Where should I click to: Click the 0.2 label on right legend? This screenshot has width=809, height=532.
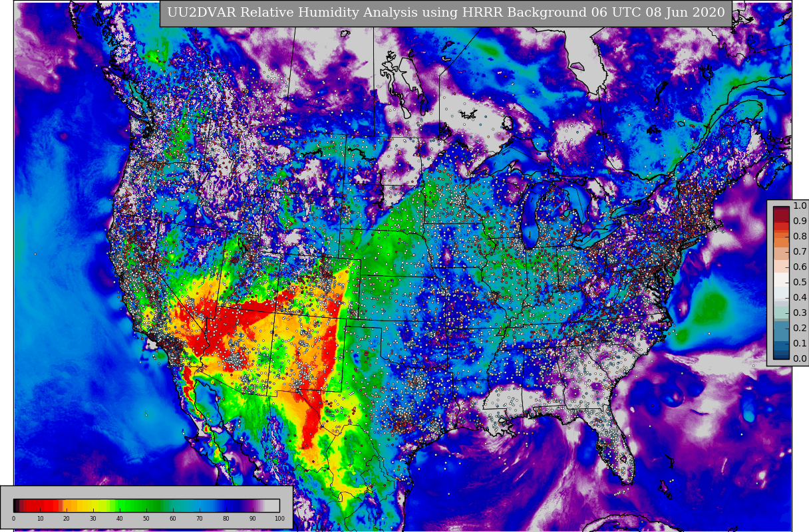click(800, 329)
